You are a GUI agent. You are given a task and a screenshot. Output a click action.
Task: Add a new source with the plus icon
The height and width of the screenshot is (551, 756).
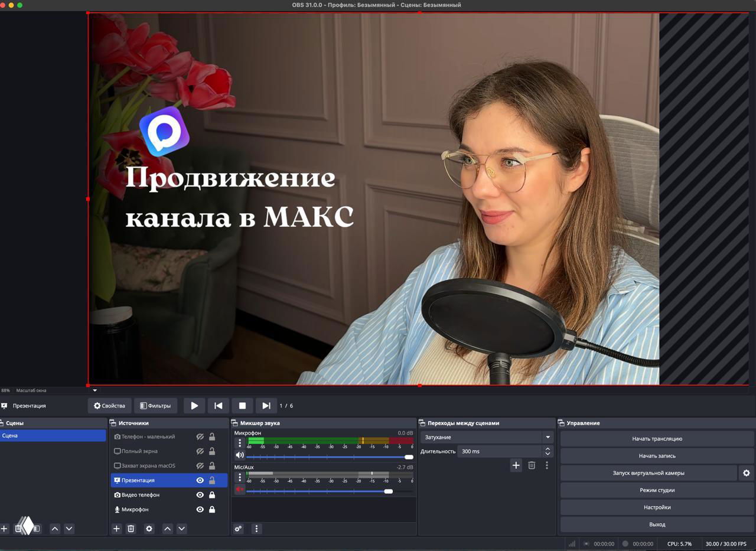(116, 529)
